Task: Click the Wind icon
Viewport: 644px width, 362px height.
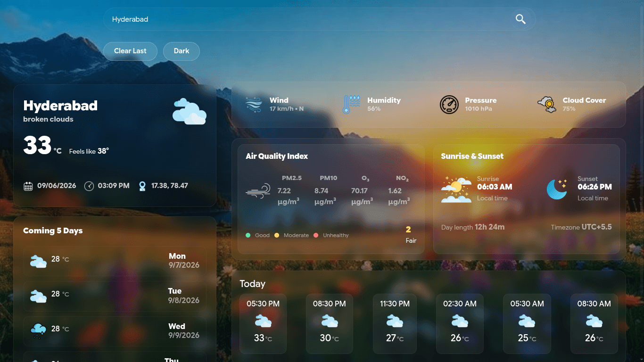Action: (254, 105)
